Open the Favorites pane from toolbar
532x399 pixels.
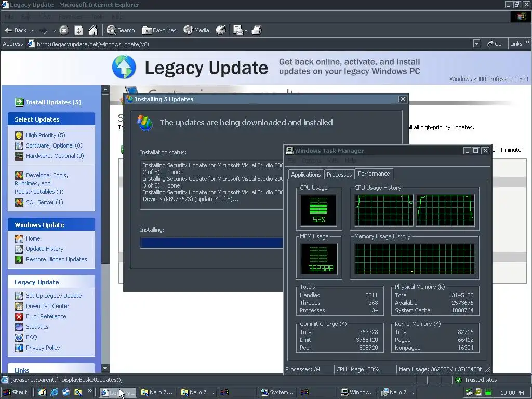pos(159,30)
